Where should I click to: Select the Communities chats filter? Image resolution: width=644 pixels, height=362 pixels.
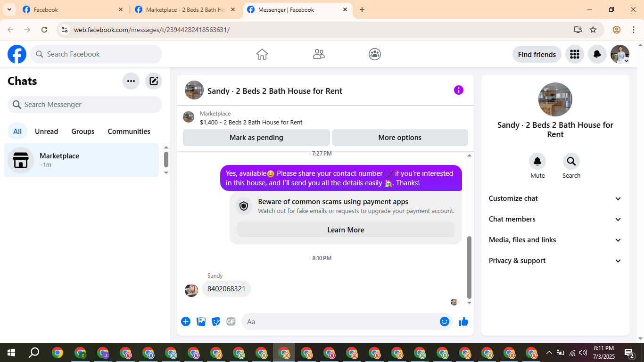click(x=129, y=132)
